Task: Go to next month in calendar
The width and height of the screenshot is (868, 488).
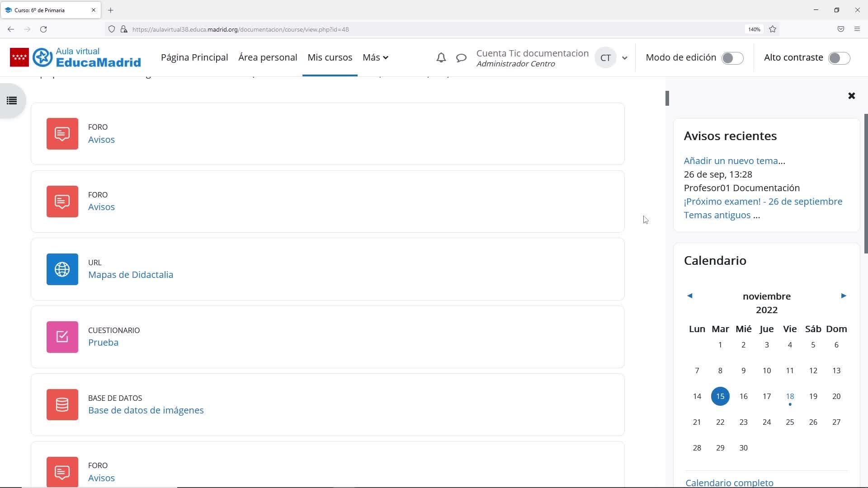Action: coord(843,296)
